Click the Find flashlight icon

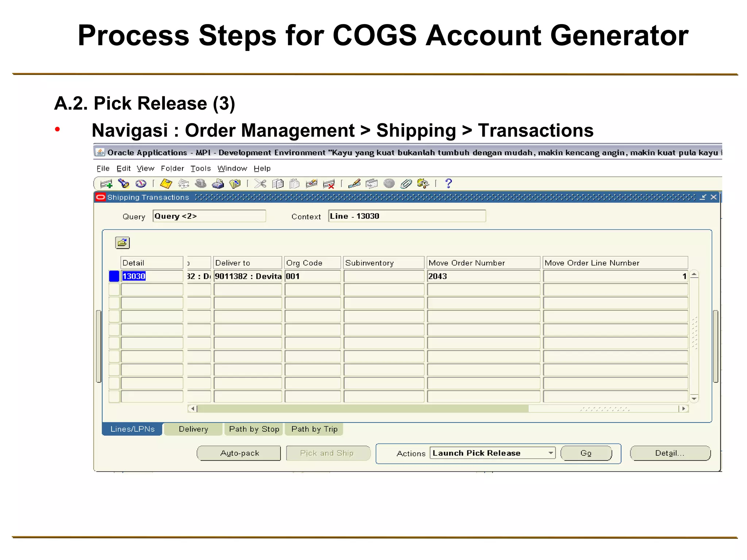pos(124,183)
